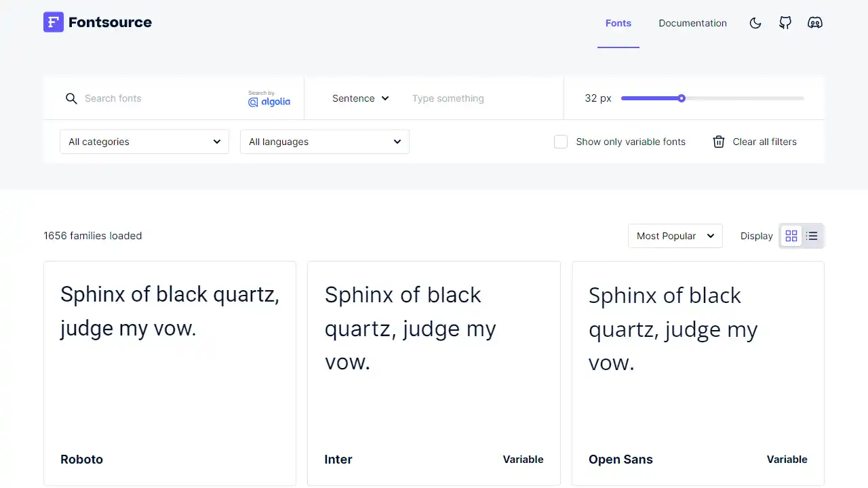Click the search magnifier icon
Image resolution: width=868 pixels, height=488 pixels.
tap(71, 98)
